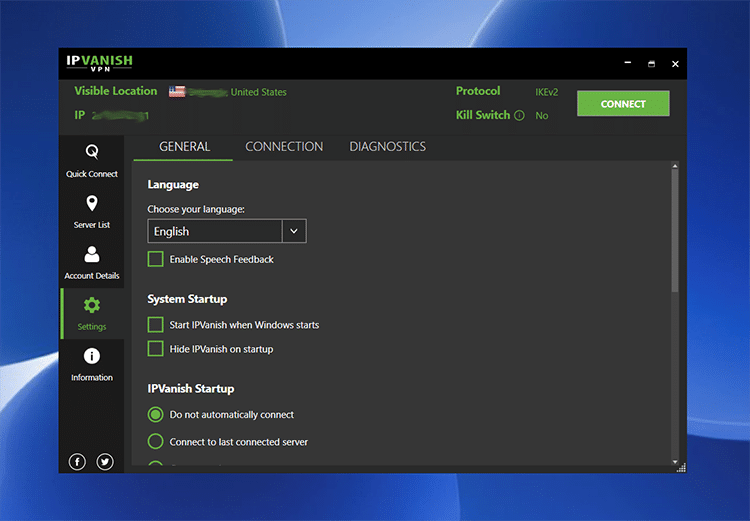The height and width of the screenshot is (521, 750).
Task: Choose Connect to last connected server
Action: point(155,441)
